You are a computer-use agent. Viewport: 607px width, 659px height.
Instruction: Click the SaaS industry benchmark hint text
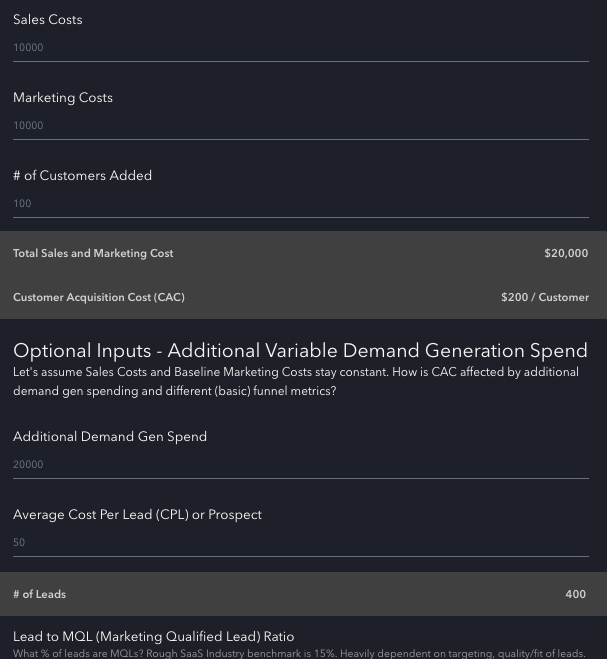pyautogui.click(x=299, y=654)
